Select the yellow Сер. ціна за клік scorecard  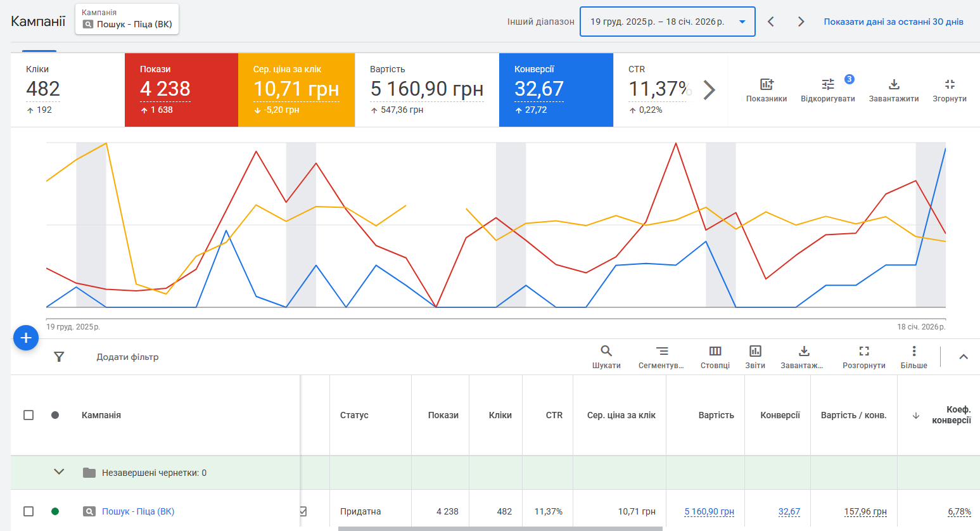[296, 90]
